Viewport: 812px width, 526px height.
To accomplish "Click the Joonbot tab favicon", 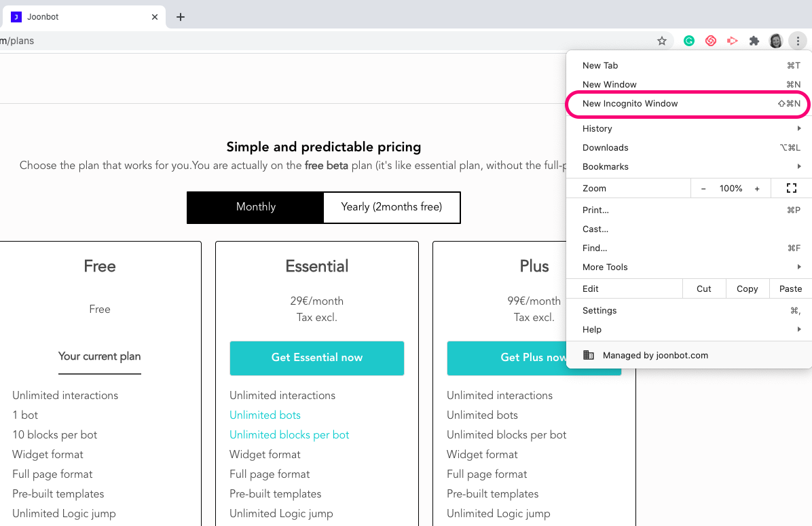I will (16, 17).
